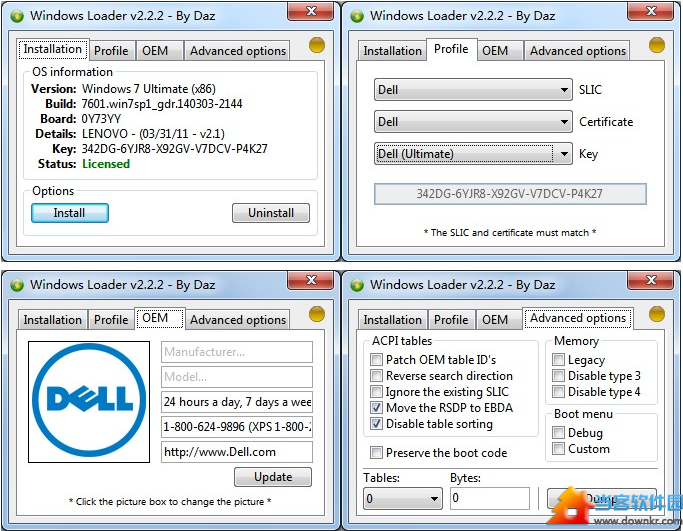Click version text 'Windows 7 Ultimate (x86)'
Screen dimensions: 683x531
(149, 89)
